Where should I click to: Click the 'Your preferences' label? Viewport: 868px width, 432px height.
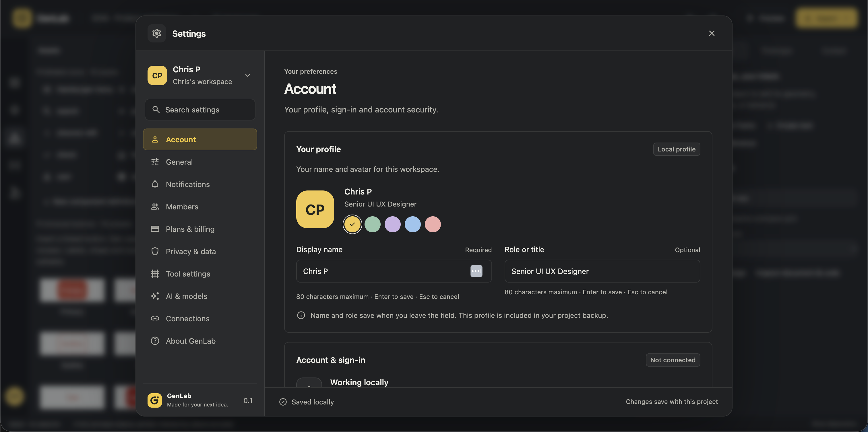coord(311,71)
